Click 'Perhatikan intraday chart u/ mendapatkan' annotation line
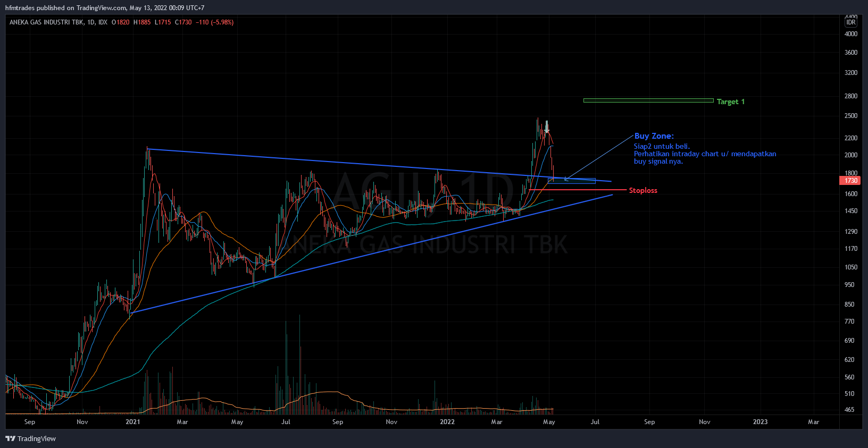The image size is (868, 448). (x=705, y=154)
